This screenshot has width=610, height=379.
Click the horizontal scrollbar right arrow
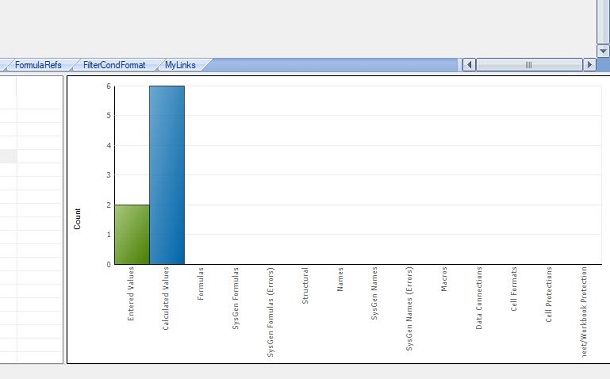[590, 65]
